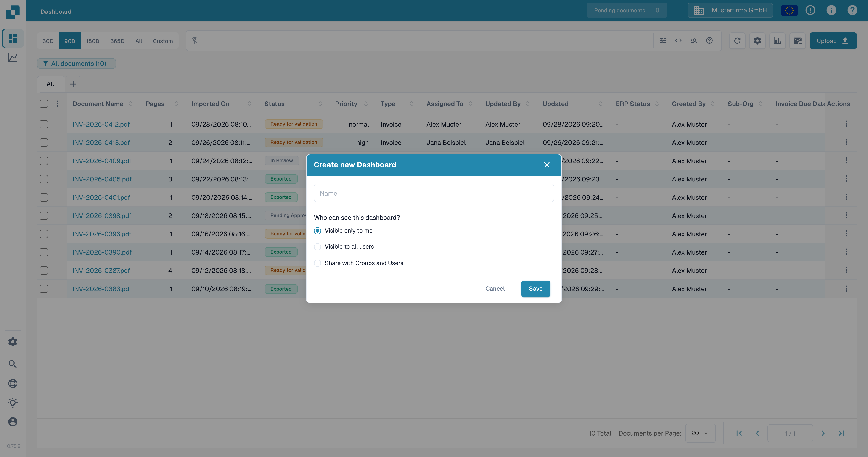Open the INV-2026-0413.pdf document link

101,143
